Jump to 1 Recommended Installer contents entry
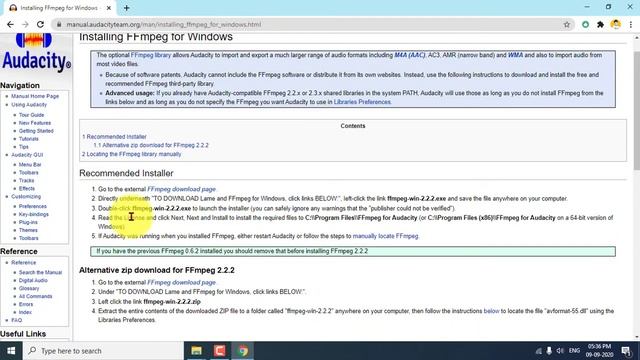Image resolution: width=640 pixels, height=360 pixels. (x=114, y=137)
